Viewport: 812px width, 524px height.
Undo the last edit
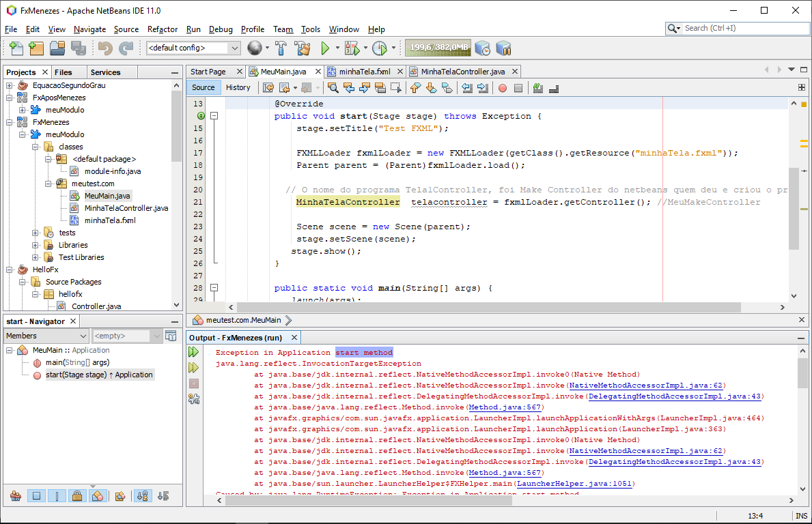tap(105, 48)
